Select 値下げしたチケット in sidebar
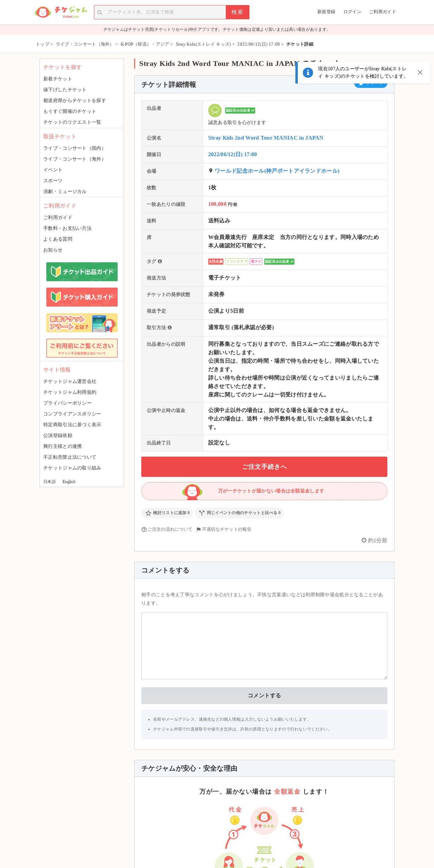 pos(65,90)
